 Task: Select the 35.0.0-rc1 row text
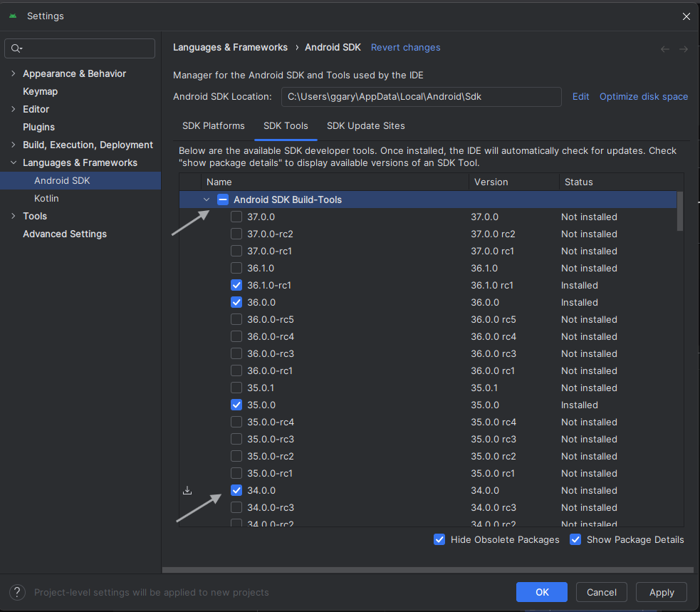click(270, 473)
